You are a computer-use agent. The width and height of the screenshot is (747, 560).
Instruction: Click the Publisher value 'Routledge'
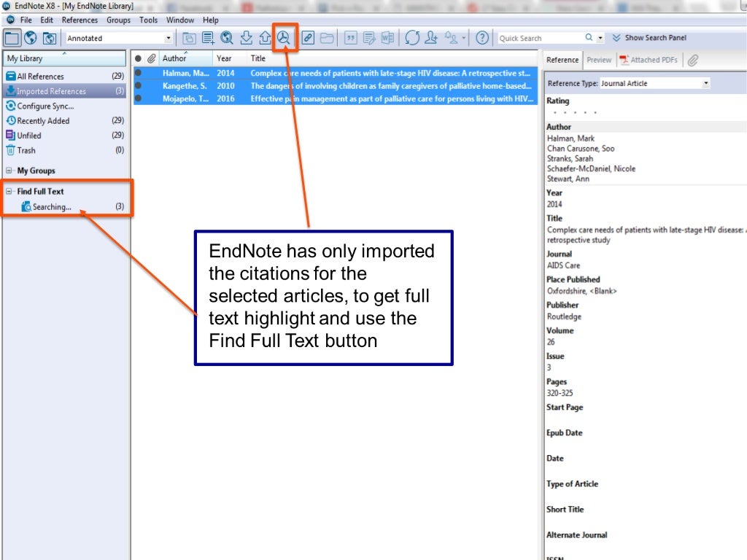(x=564, y=316)
